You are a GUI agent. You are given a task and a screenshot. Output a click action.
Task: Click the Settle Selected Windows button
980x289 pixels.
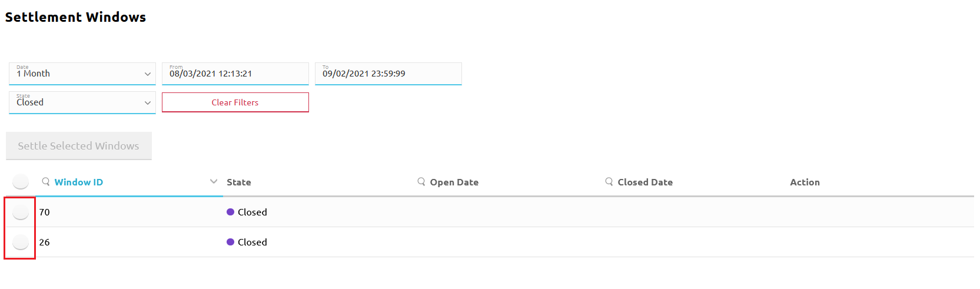pos(79,146)
